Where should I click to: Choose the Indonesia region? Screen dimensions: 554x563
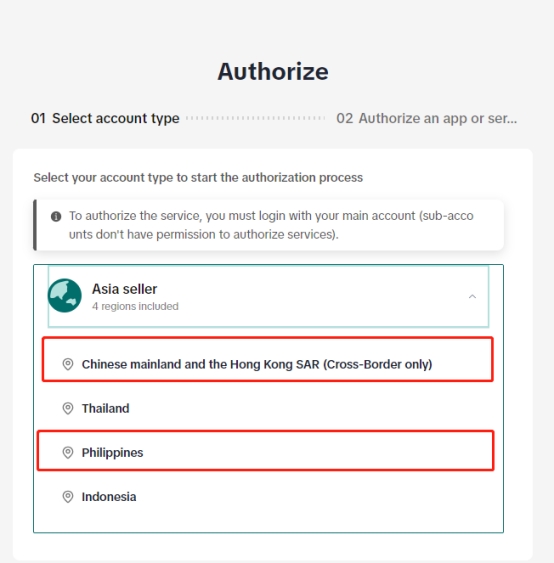tap(268, 497)
